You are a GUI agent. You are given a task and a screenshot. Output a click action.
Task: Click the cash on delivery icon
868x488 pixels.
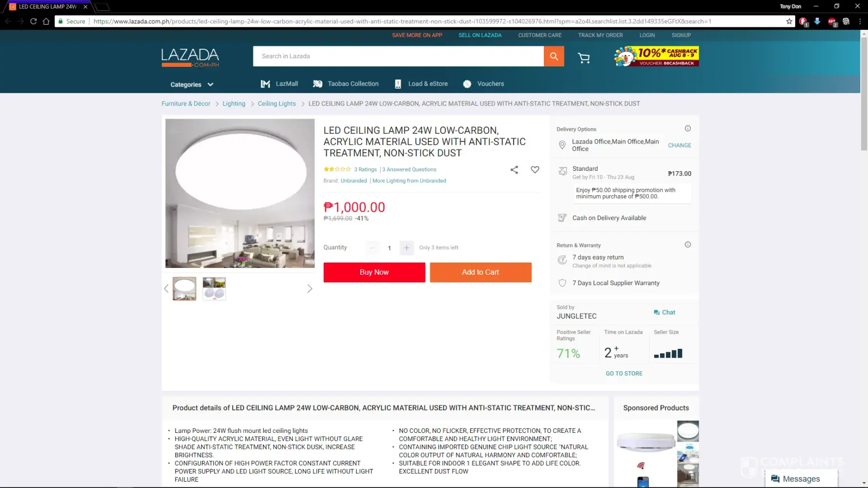[562, 218]
